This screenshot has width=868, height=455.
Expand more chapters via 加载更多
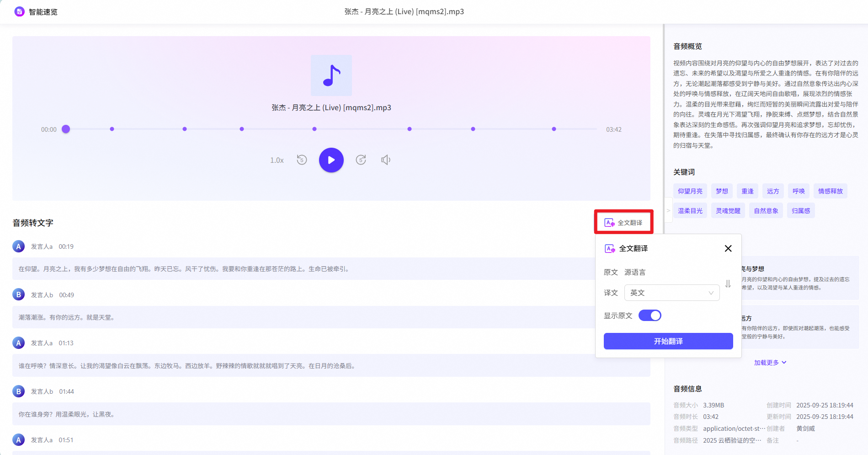(770, 363)
